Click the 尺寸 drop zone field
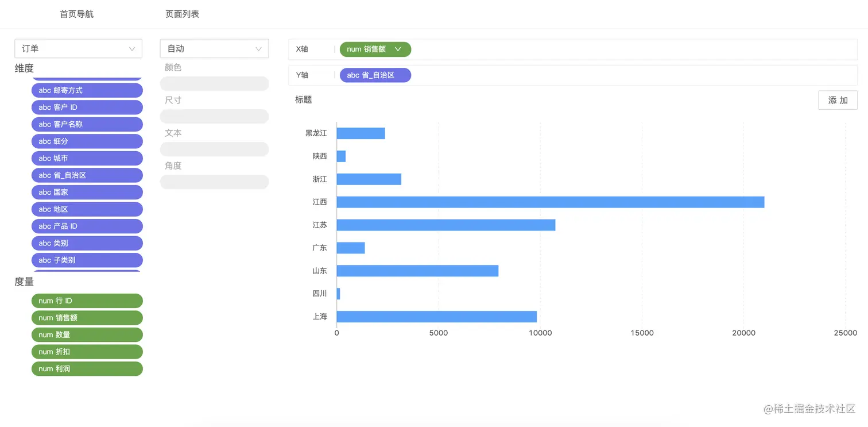 tap(214, 117)
